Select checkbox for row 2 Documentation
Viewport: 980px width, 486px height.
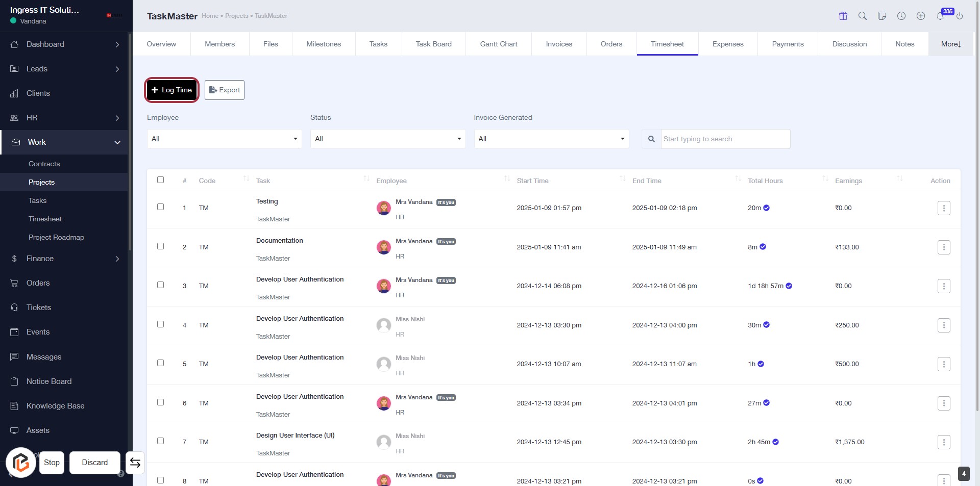click(x=161, y=246)
